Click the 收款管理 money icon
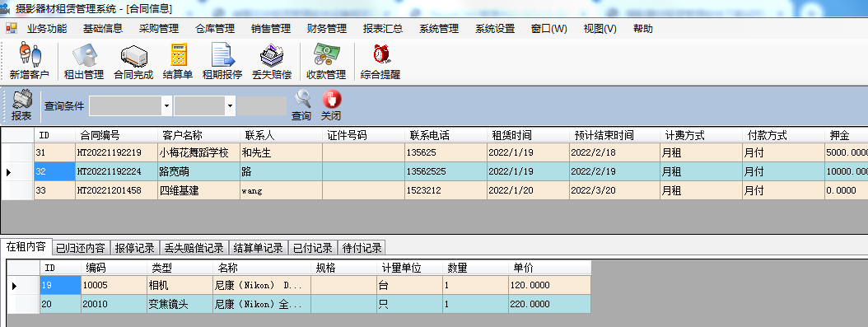868x327 pixels. click(327, 62)
